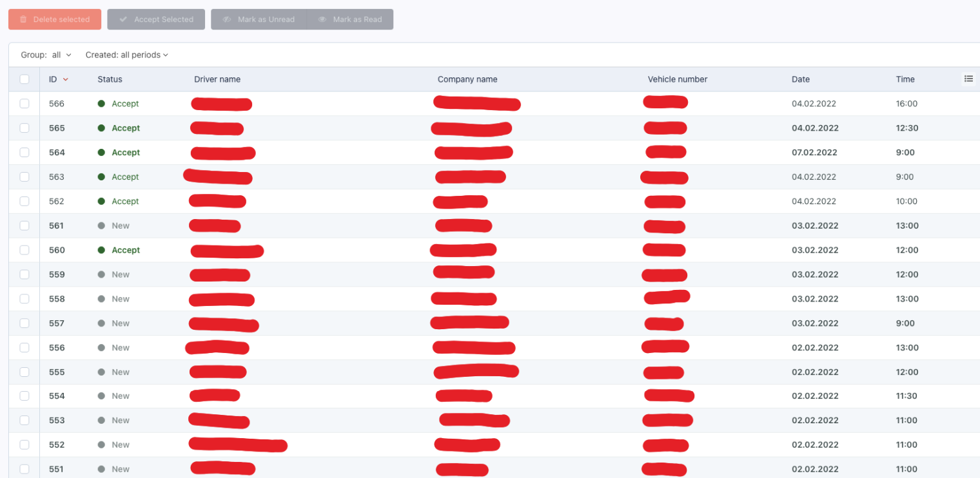Click green status dot for row 566
This screenshot has height=478, width=980.
(101, 104)
